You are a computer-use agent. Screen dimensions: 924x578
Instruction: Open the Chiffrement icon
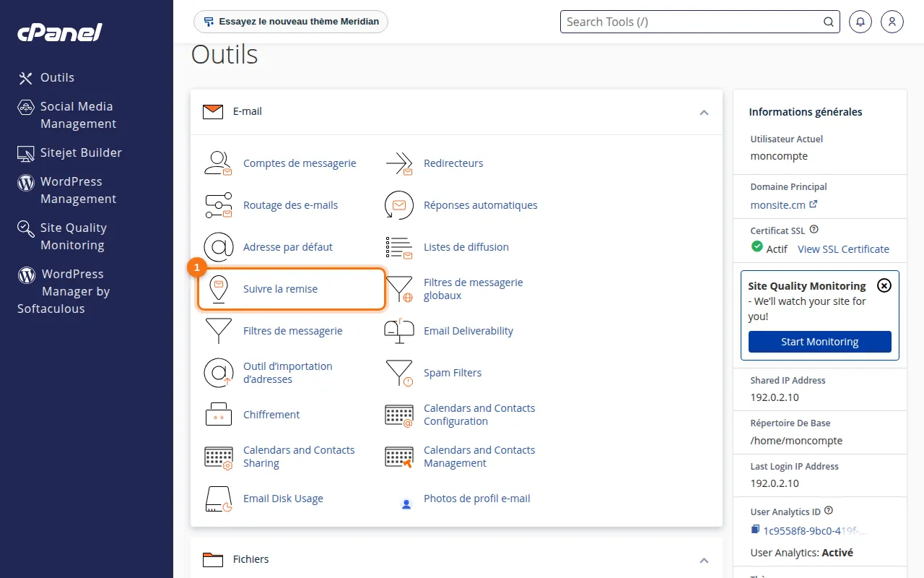218,415
